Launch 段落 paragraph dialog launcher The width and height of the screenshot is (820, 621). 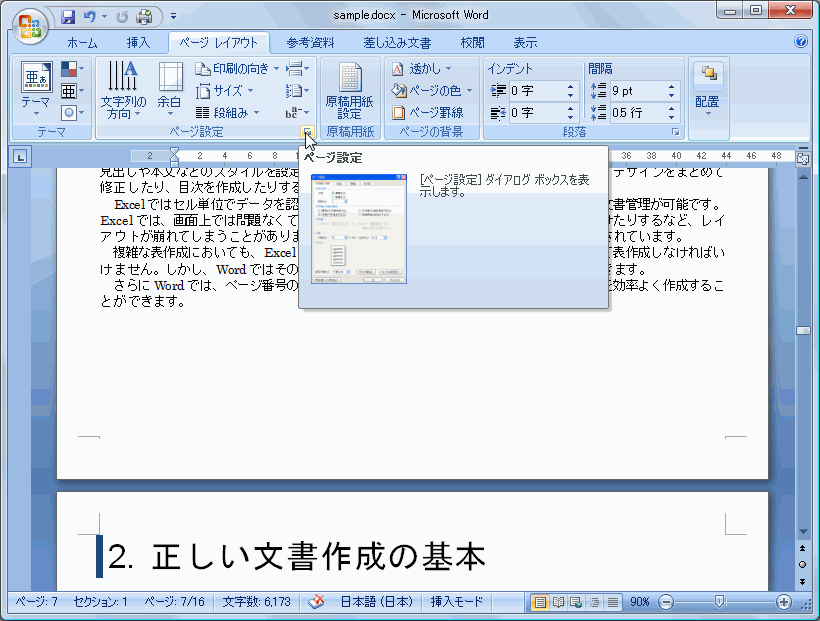coord(676,132)
